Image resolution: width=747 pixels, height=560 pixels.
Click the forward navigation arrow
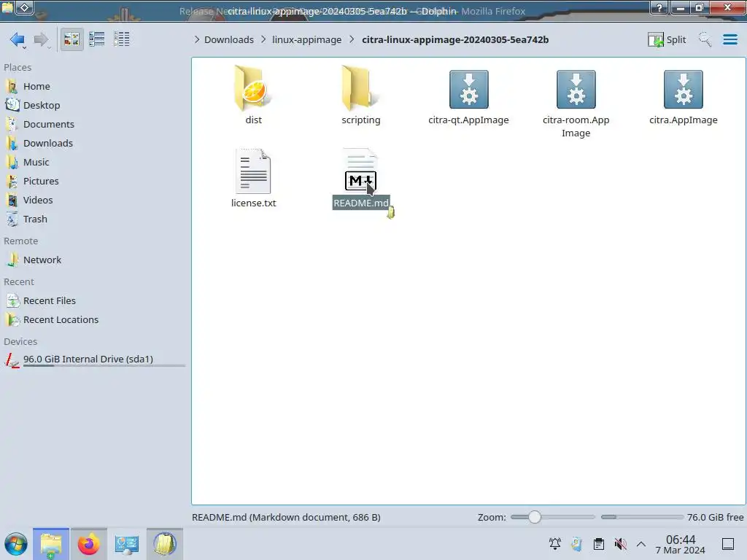[42, 39]
